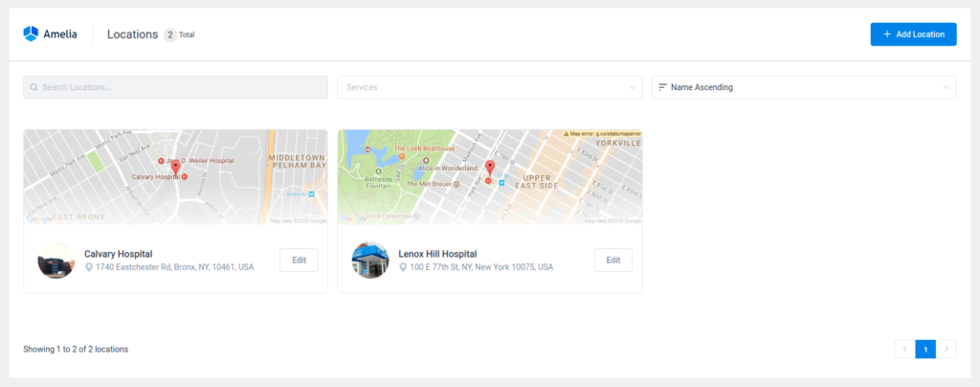Select page 1 in pagination

925,349
